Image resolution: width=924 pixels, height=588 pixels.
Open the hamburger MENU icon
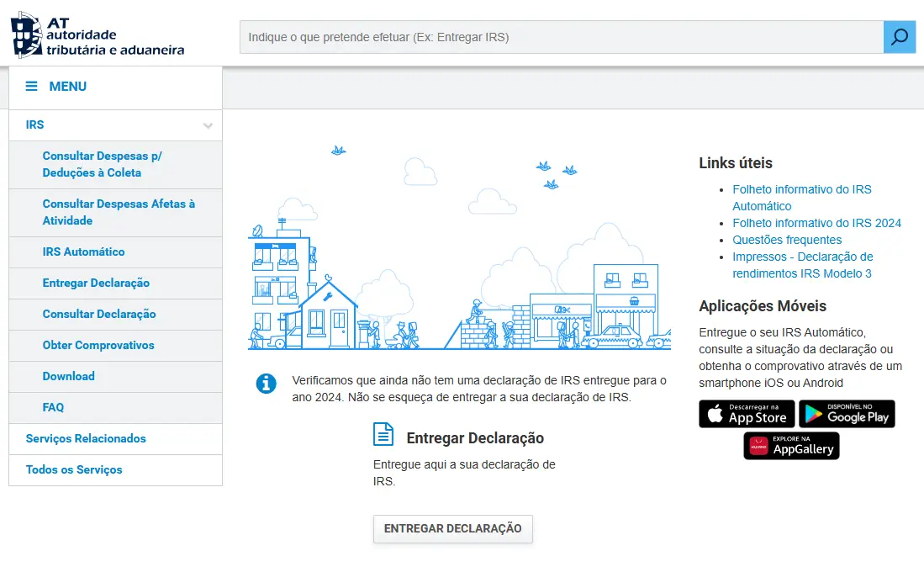pos(32,87)
